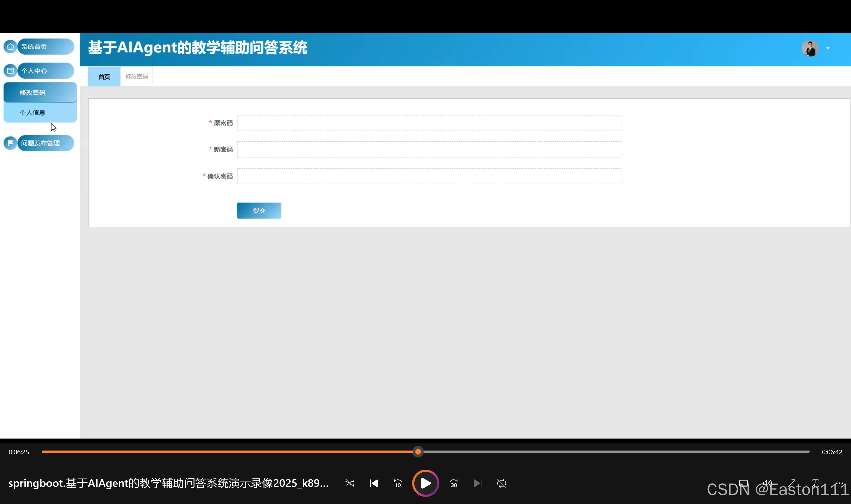Select 个人信息 in the sidebar
The width and height of the screenshot is (851, 504).
[x=33, y=113]
